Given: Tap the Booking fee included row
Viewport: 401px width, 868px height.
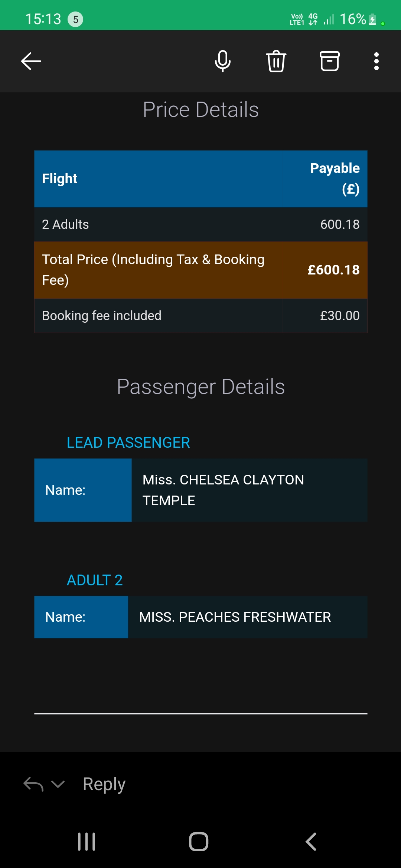Looking at the screenshot, I should (200, 316).
